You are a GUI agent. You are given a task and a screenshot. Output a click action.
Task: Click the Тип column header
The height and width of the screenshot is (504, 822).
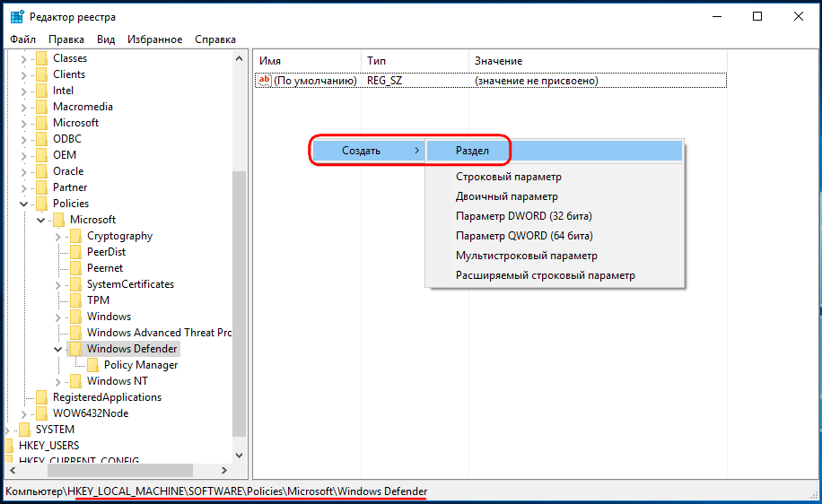coord(415,61)
